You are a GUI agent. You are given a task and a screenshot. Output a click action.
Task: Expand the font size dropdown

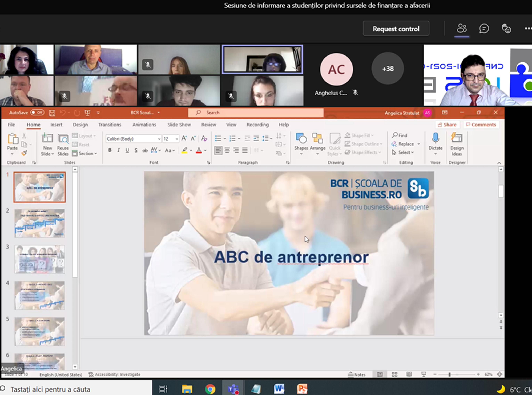click(x=177, y=139)
